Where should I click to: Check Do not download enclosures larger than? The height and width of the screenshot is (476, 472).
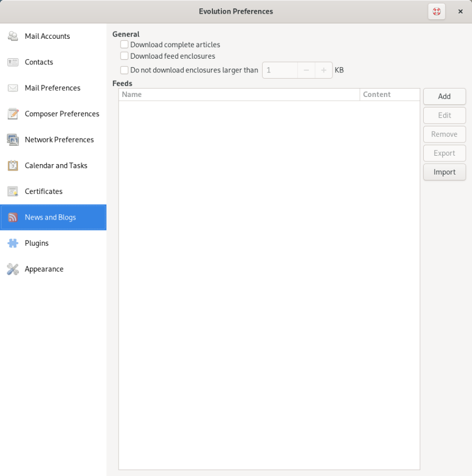click(x=124, y=70)
